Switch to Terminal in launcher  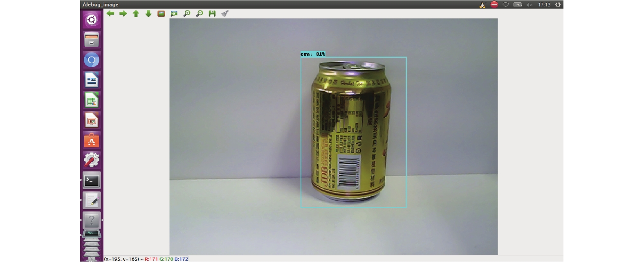coord(92,180)
